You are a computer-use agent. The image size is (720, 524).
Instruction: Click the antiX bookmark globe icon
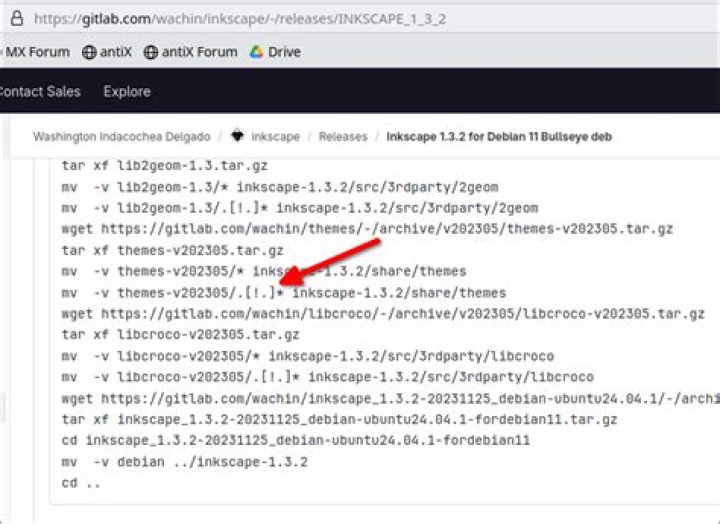pos(89,52)
